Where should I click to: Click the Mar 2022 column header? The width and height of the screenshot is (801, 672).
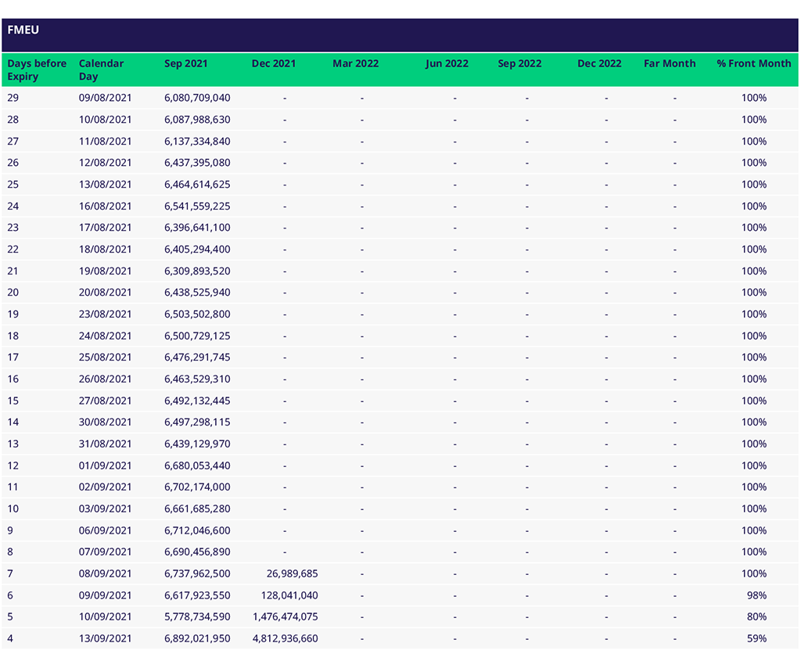(355, 63)
